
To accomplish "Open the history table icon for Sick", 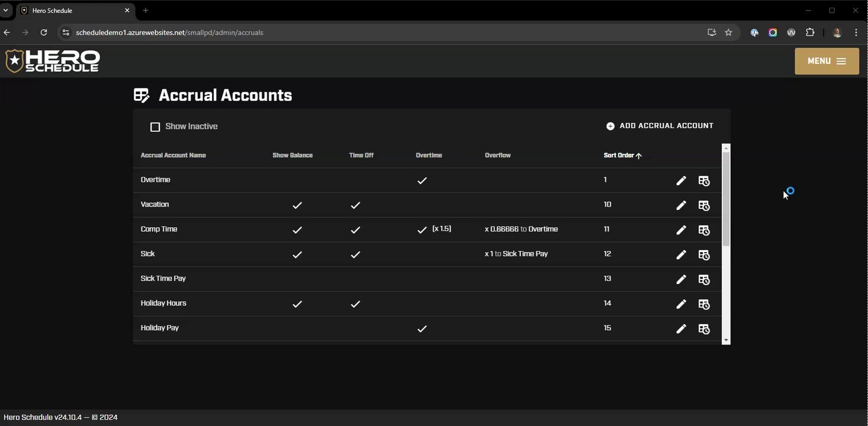I will [704, 254].
